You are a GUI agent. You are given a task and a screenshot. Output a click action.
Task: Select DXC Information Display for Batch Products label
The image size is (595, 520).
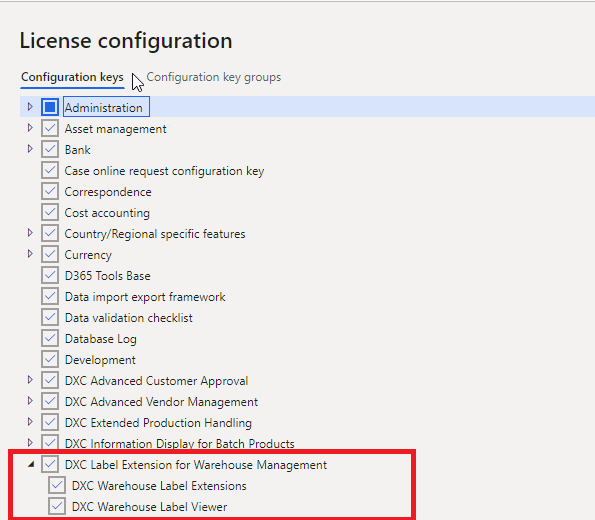coord(179,444)
